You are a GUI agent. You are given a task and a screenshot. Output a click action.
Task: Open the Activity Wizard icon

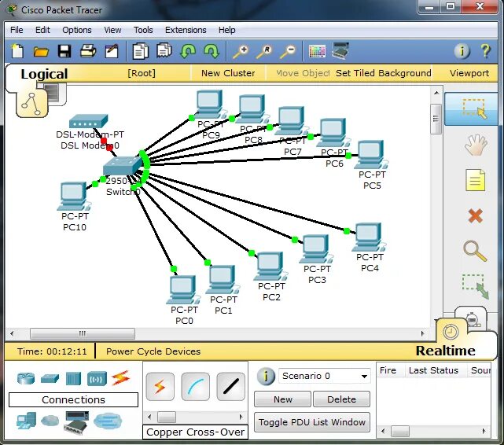112,51
